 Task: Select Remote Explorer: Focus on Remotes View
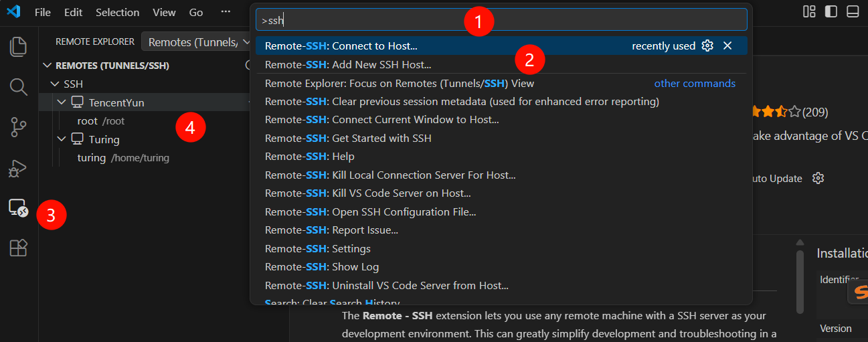501,84
